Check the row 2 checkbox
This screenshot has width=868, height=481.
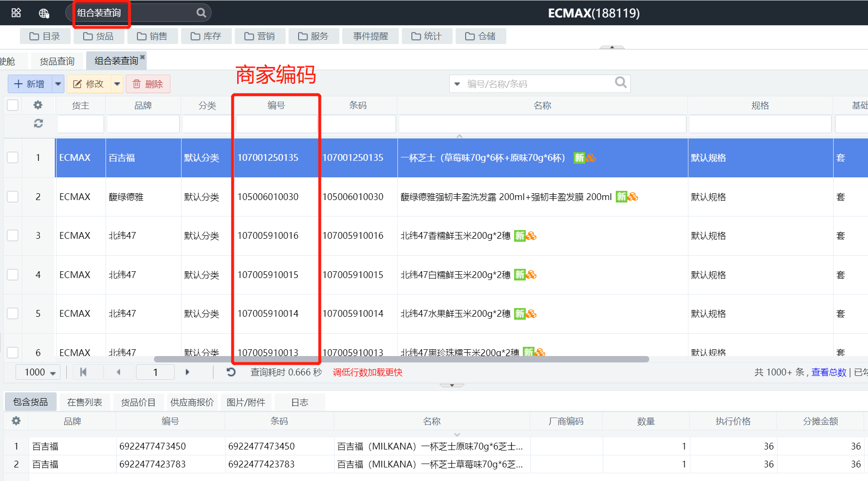click(13, 196)
